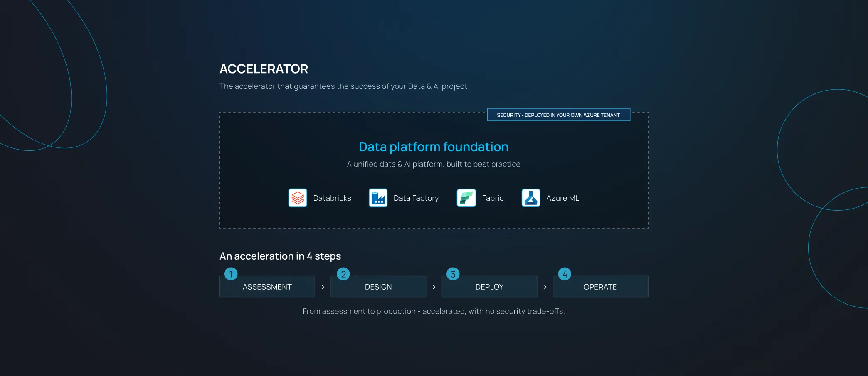The width and height of the screenshot is (868, 376).
Task: Click the Databricks logo icon
Action: tap(298, 198)
